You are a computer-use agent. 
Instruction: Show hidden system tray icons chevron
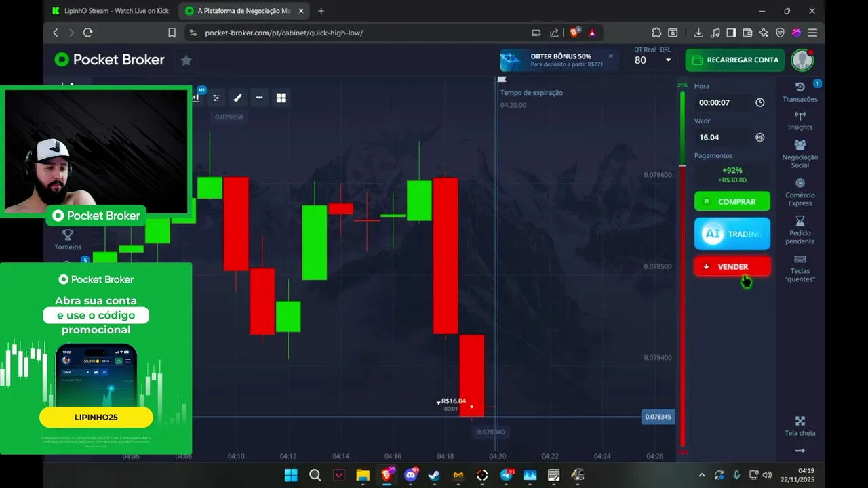[x=701, y=475]
